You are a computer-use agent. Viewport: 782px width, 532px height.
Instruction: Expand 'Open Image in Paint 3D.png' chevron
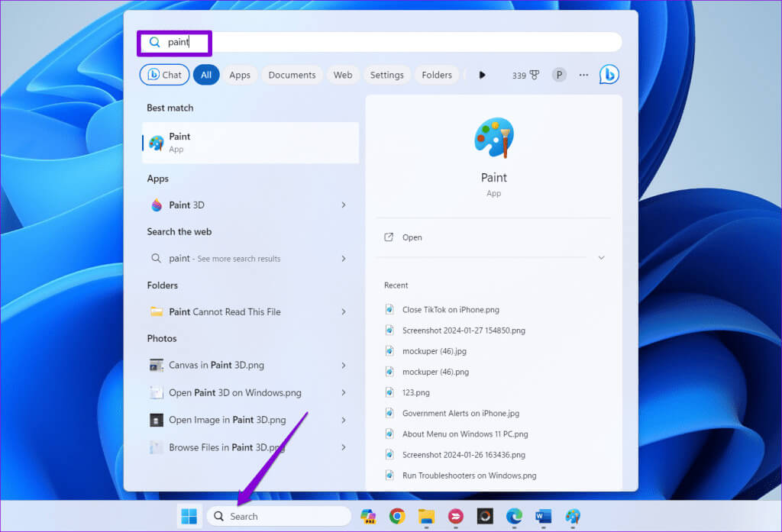(x=344, y=420)
